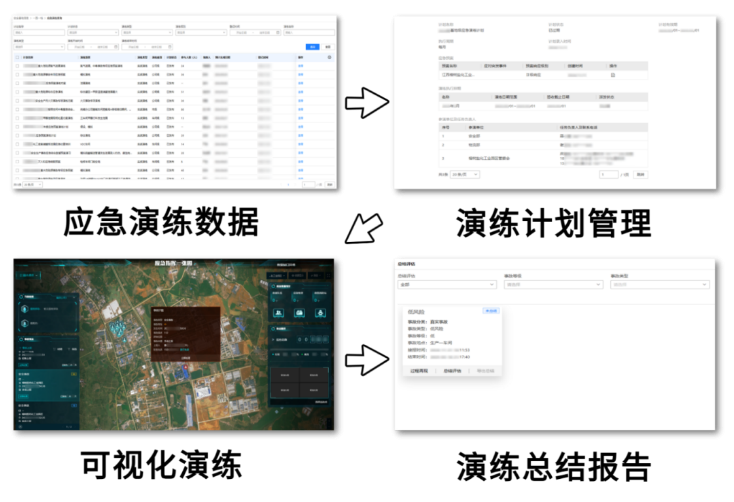Click the jump button beside plan management page input
This screenshot has width=734, height=502.
640,174
